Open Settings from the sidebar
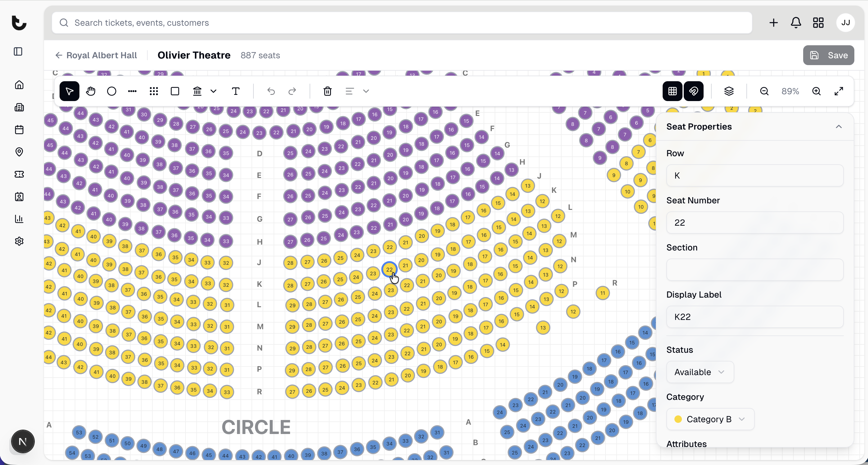 (19, 241)
